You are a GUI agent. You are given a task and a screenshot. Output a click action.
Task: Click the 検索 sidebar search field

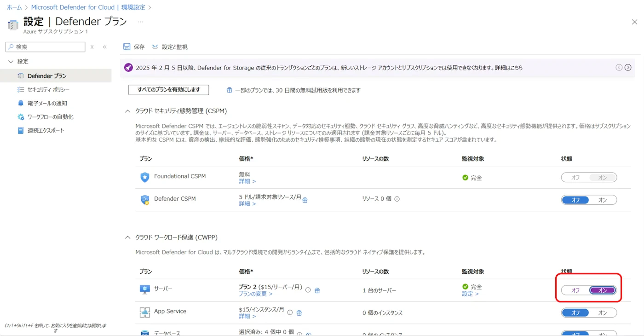(x=45, y=47)
